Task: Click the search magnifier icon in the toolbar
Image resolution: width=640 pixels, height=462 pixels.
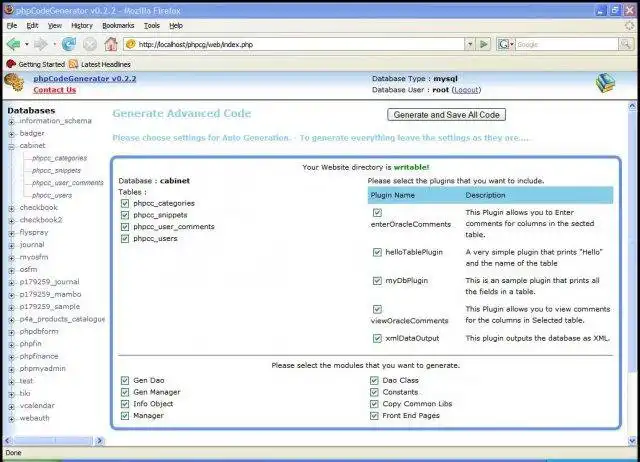Action: click(x=625, y=44)
